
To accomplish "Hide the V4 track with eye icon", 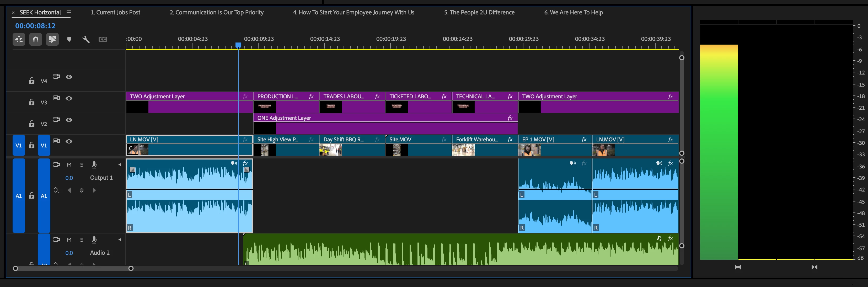I will pos(69,77).
